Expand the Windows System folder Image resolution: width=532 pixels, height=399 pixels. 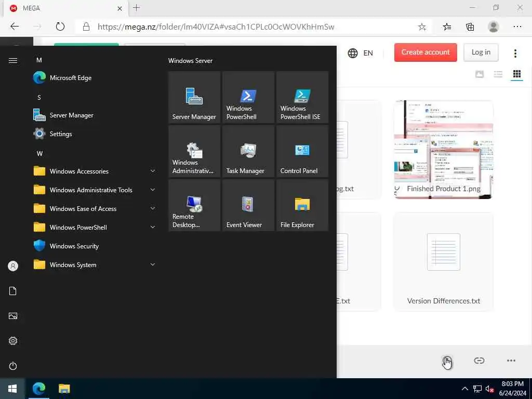(x=95, y=264)
